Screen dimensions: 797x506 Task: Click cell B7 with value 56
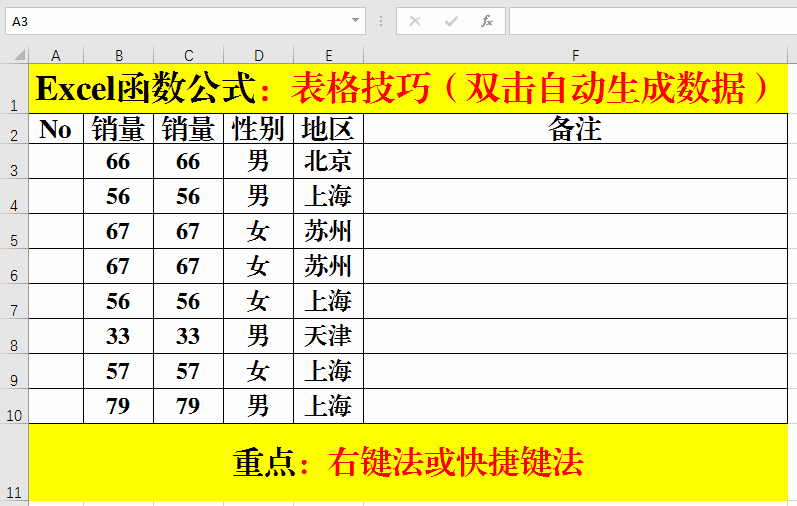click(x=118, y=302)
